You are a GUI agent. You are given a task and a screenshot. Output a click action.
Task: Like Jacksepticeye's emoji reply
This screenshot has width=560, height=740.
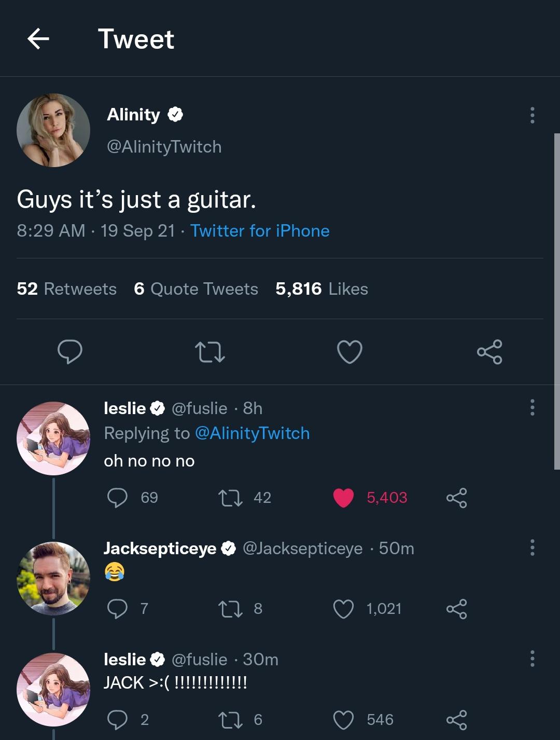(x=343, y=609)
